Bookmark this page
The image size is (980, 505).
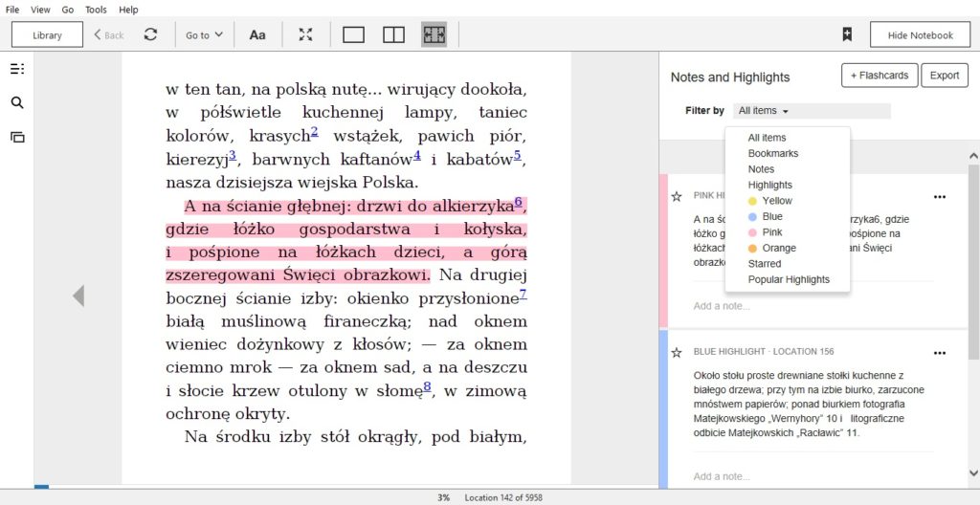click(847, 34)
